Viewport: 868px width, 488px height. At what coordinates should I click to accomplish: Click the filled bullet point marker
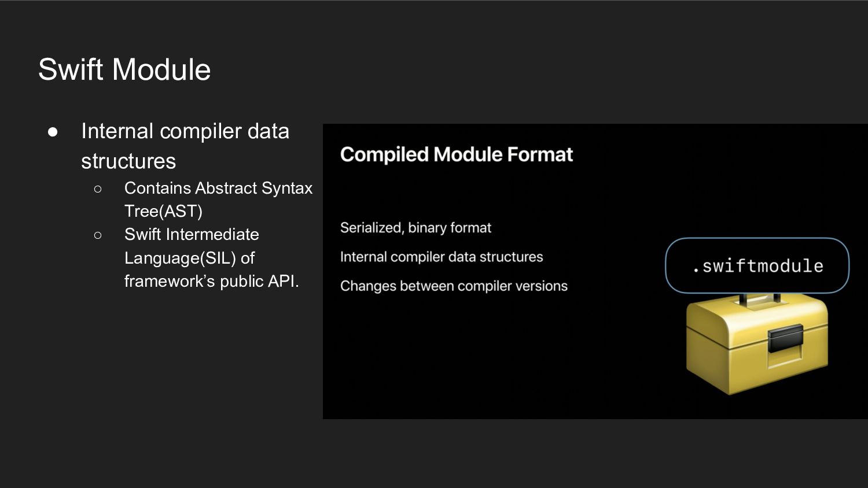[x=53, y=132]
